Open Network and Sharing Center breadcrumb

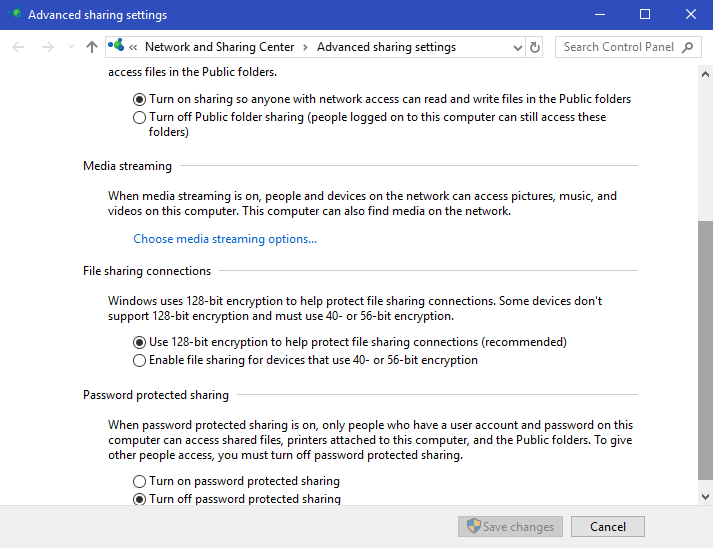tap(219, 47)
